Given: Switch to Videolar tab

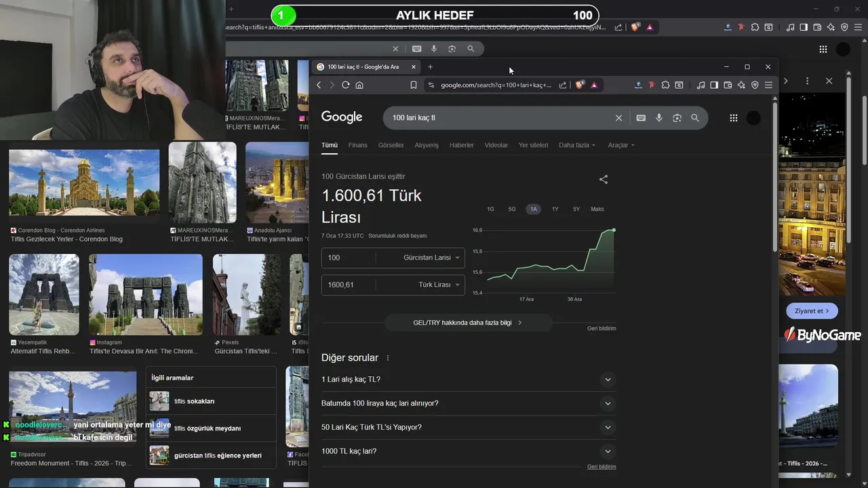Looking at the screenshot, I should tap(496, 145).
